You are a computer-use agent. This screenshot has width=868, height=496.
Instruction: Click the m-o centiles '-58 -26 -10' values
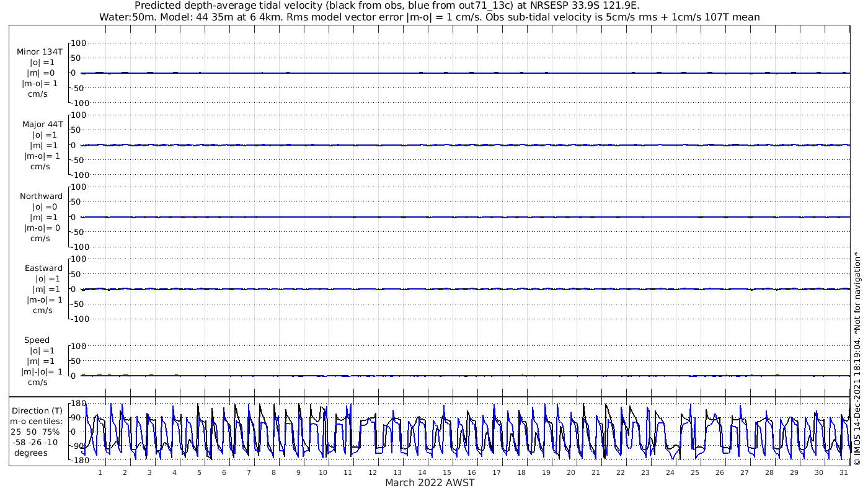[x=37, y=443]
